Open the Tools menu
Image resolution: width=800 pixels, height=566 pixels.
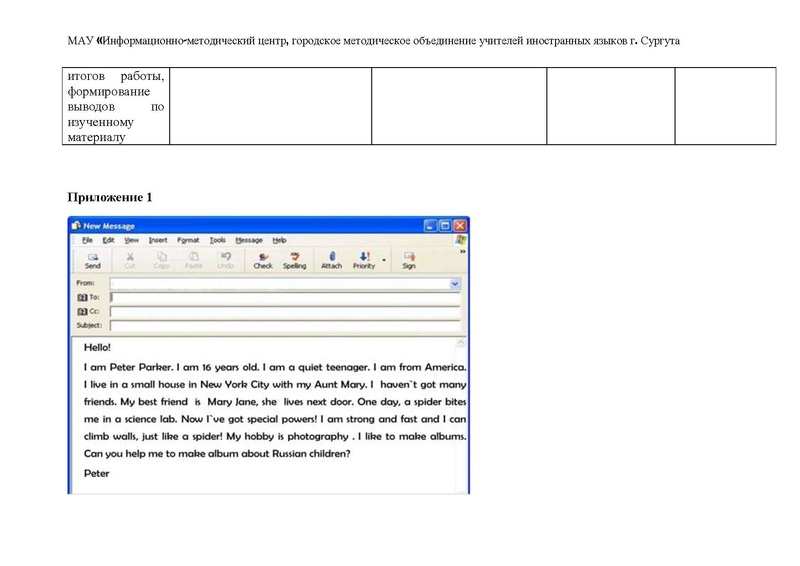tap(217, 240)
